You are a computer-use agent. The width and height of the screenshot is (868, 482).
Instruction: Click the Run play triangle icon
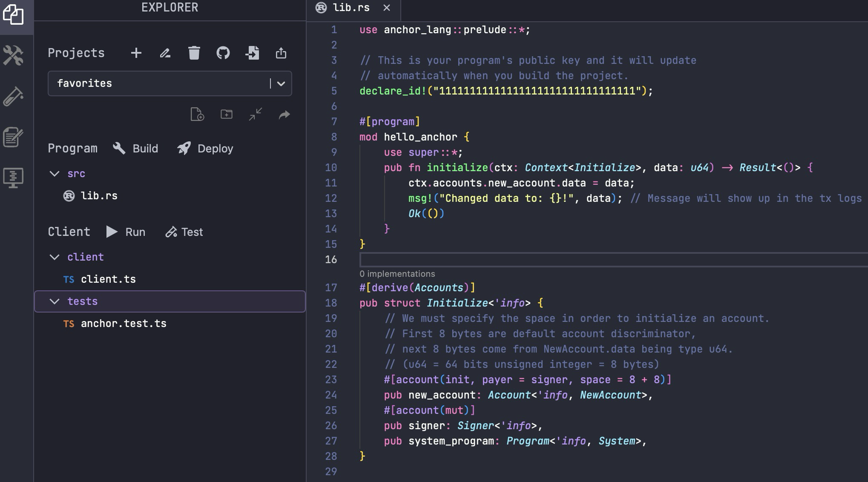[x=112, y=232]
